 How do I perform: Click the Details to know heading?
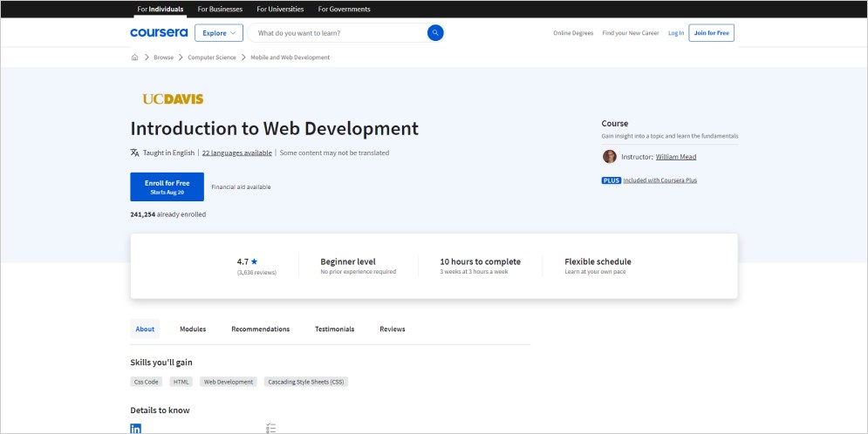160,410
